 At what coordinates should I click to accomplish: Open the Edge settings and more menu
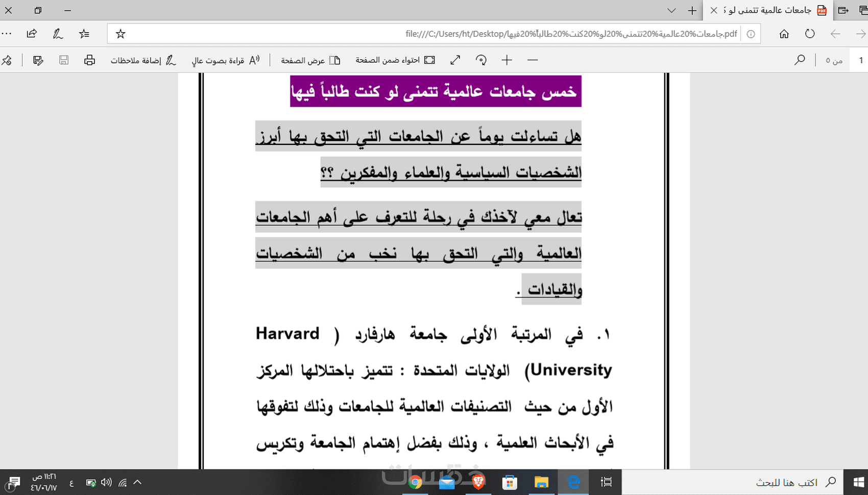coord(7,34)
